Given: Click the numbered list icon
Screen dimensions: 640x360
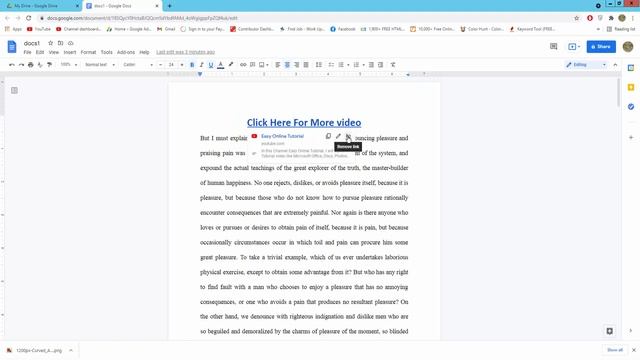Looking at the screenshot, I should [356, 64].
